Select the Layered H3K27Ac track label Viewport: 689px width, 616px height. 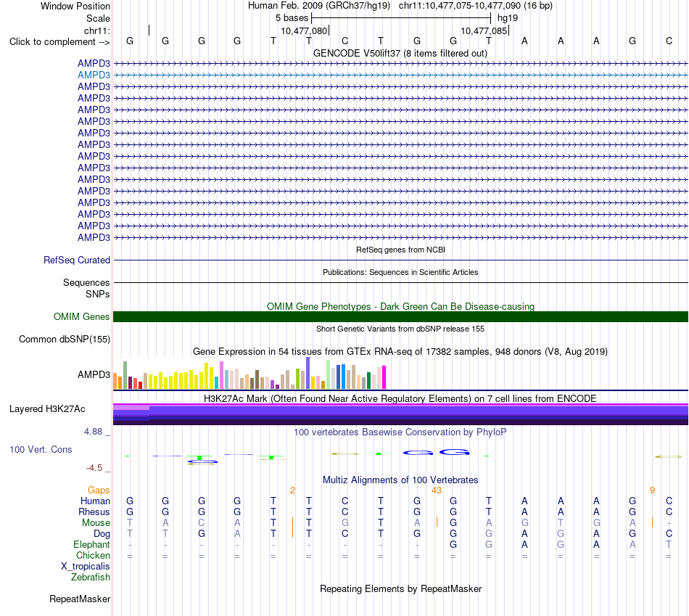point(47,409)
